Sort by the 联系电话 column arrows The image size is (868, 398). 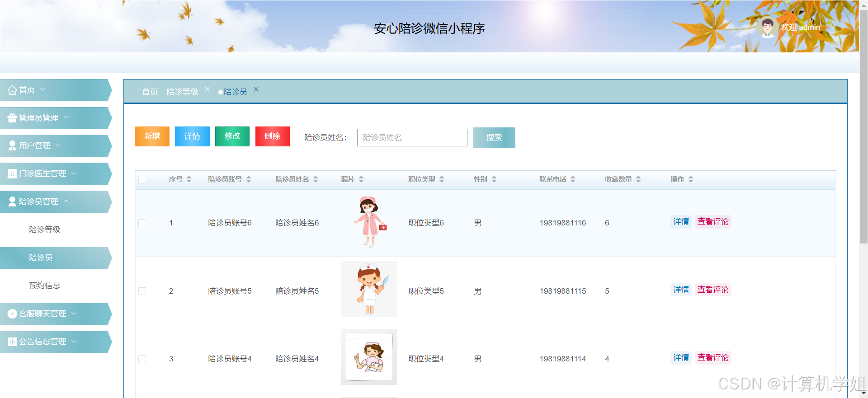573,179
